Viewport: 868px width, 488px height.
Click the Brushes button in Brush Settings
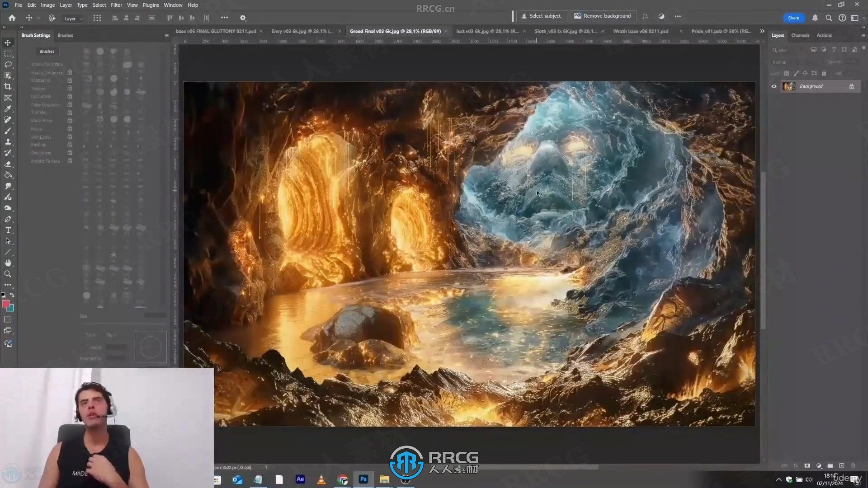(47, 51)
